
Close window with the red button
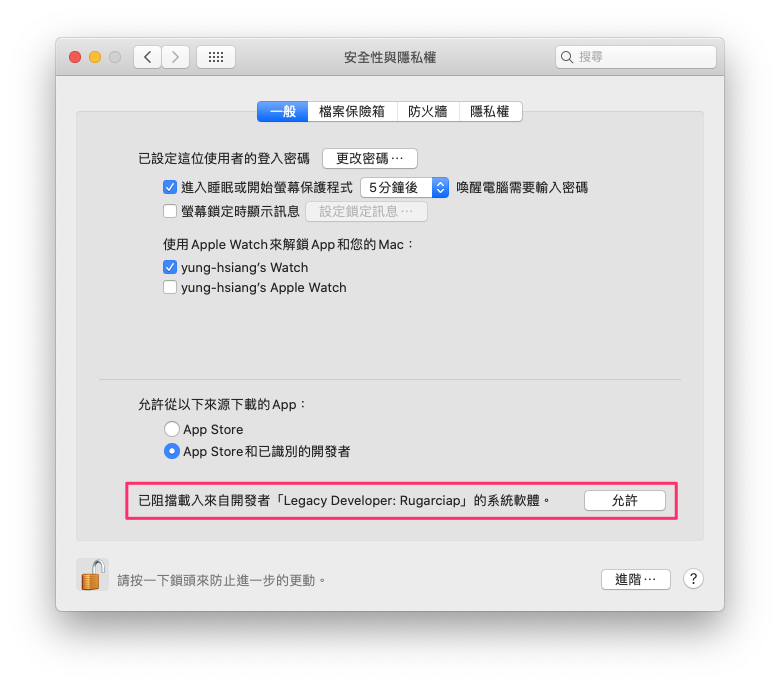tap(75, 57)
